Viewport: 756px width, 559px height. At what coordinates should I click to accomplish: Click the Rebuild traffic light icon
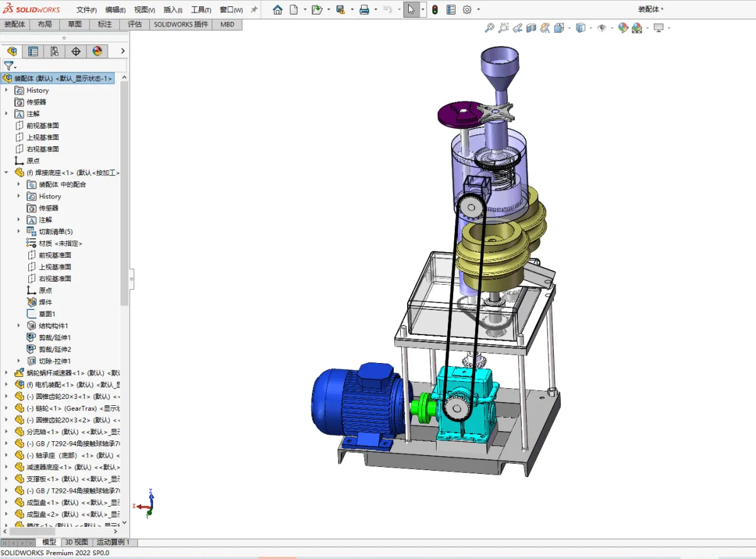[435, 9]
